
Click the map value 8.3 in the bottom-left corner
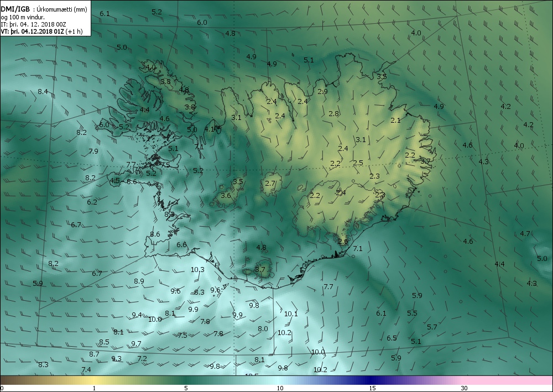coord(43,364)
